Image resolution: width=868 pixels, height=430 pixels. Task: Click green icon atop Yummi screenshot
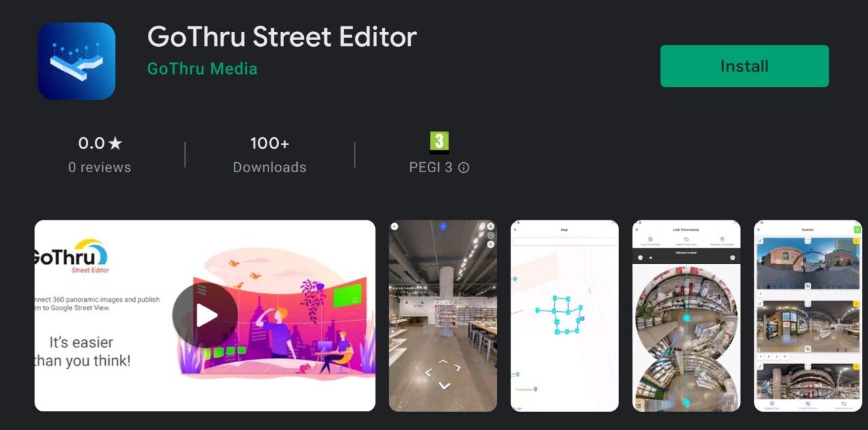pyautogui.click(x=857, y=230)
